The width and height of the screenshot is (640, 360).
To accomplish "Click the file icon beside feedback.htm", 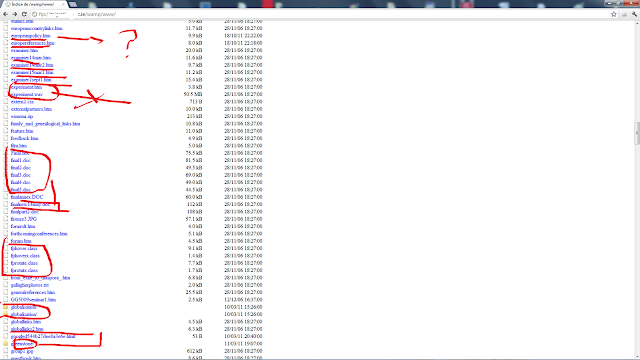I will point(6,138).
